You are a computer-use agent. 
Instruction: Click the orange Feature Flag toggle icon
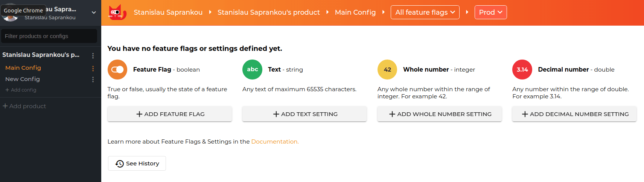pyautogui.click(x=117, y=69)
